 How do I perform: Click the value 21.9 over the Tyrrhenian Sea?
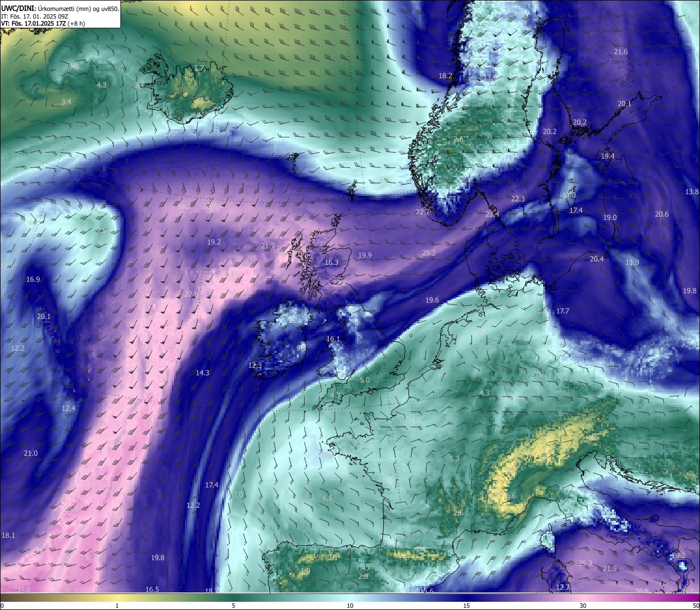pos(610,569)
